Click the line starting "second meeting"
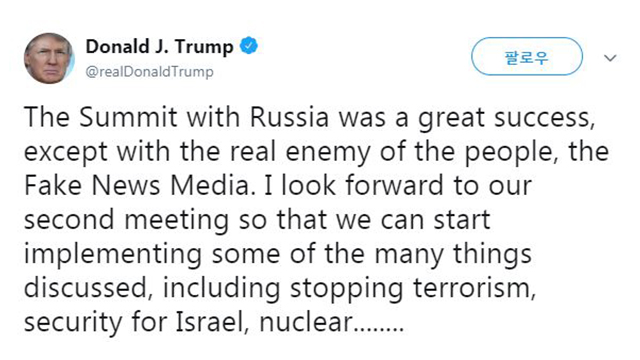This screenshot has height=360, width=640. [257, 220]
